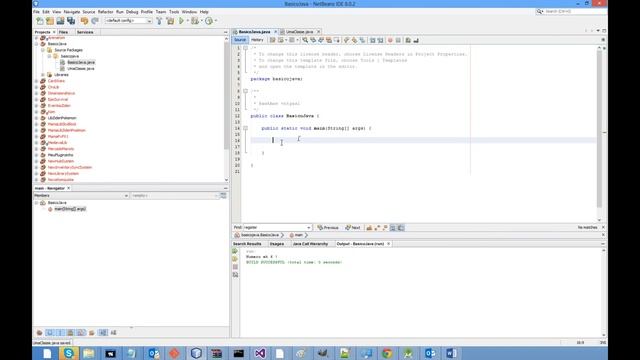Click the editor vertical scrollbar
The width and height of the screenshot is (640, 360).
[x=599, y=129]
